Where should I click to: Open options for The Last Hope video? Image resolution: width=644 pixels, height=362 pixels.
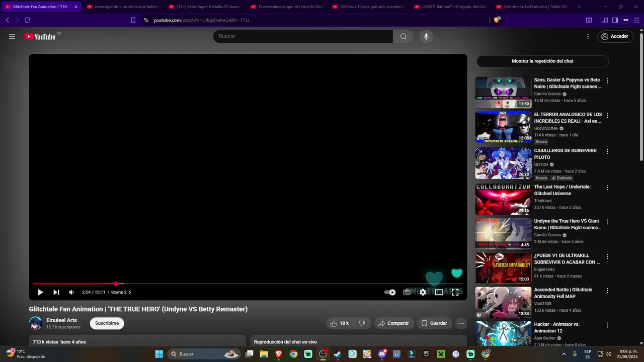(x=607, y=187)
